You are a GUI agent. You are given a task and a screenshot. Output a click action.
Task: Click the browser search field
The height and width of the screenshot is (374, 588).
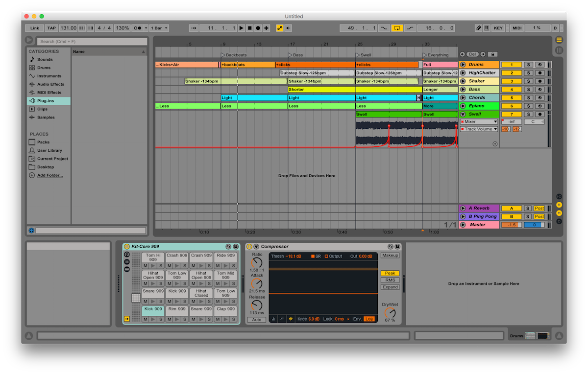click(92, 42)
